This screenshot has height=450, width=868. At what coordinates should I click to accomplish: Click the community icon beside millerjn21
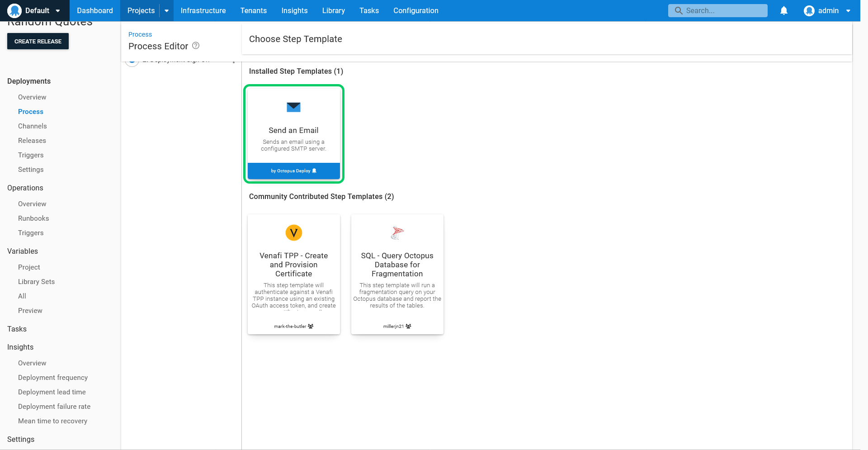(x=408, y=326)
